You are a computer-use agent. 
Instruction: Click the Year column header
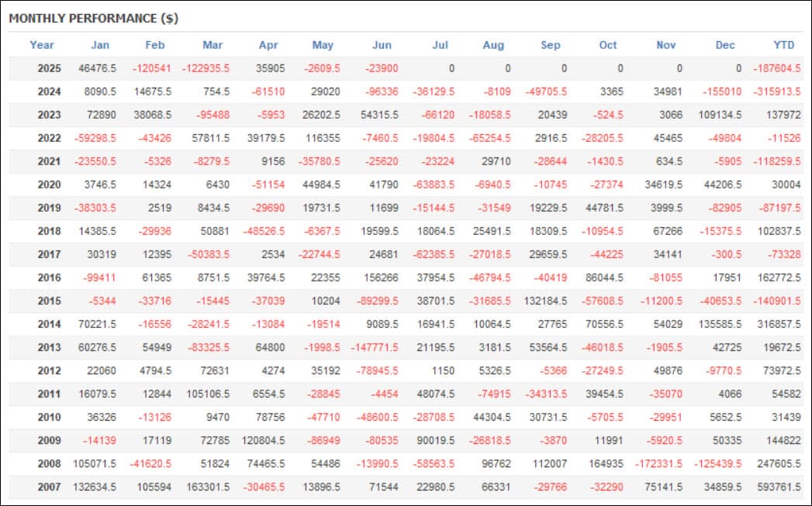pyautogui.click(x=41, y=45)
